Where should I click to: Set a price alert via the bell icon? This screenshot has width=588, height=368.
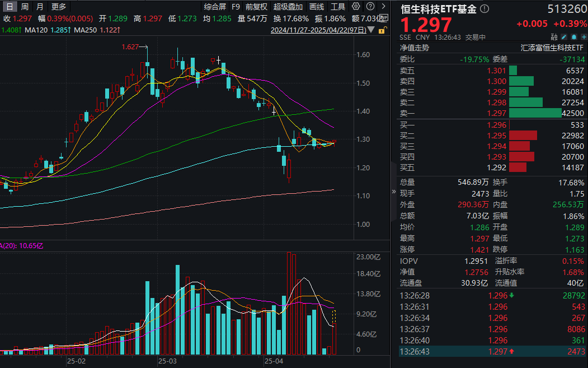tap(574, 36)
